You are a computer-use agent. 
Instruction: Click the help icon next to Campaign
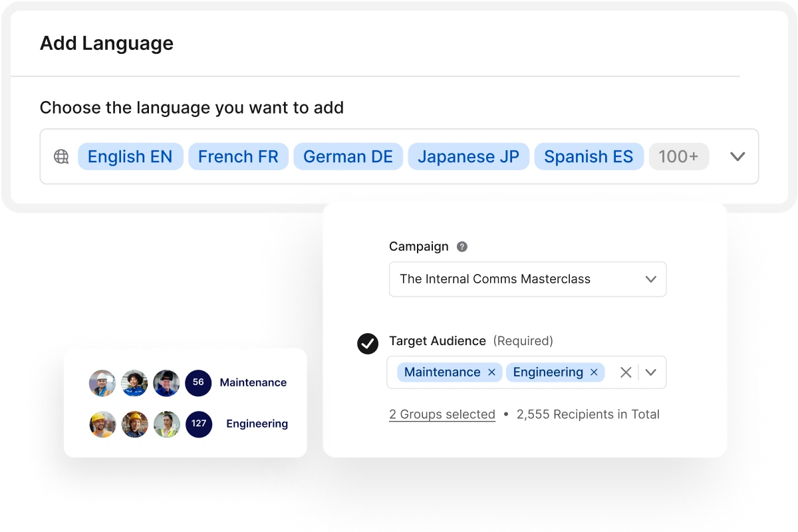point(462,246)
